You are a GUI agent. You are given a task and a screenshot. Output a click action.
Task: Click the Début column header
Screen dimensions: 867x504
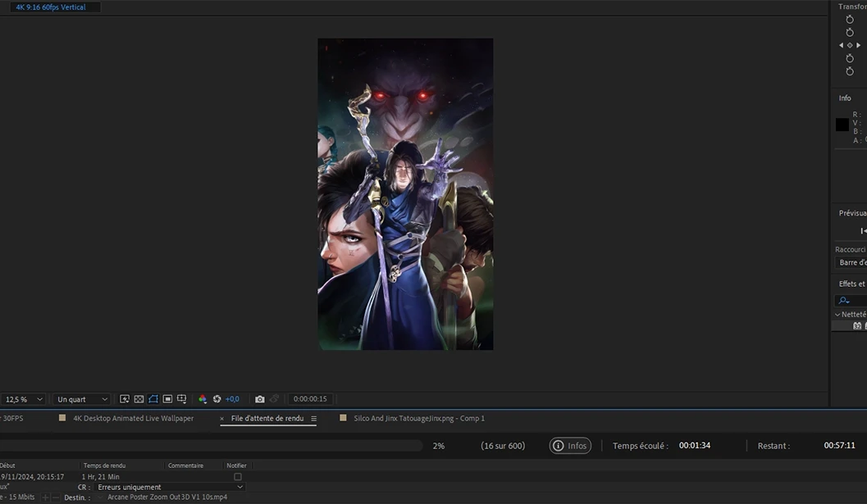point(7,465)
